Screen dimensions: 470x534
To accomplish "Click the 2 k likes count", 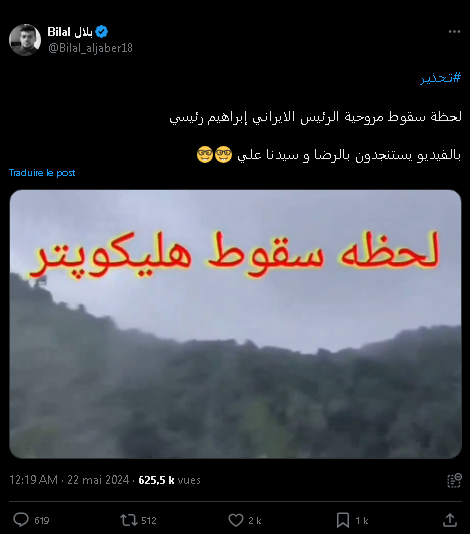I will pos(254,520).
